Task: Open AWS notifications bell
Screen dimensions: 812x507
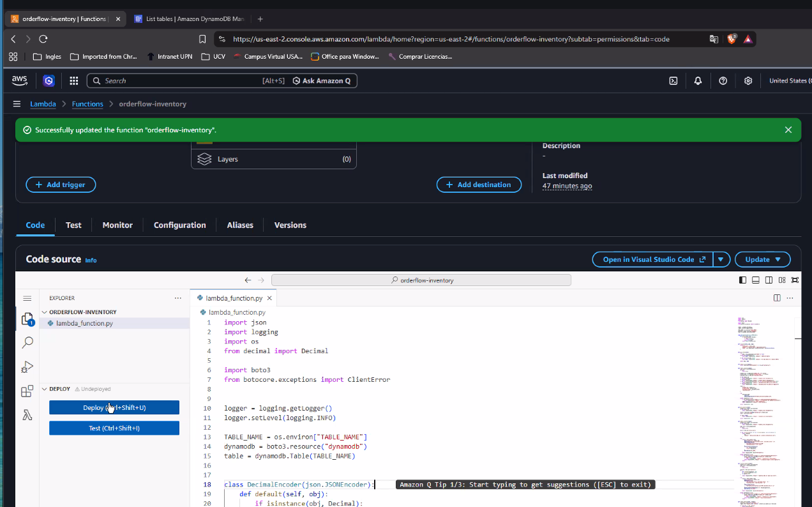Action: [x=698, y=81]
